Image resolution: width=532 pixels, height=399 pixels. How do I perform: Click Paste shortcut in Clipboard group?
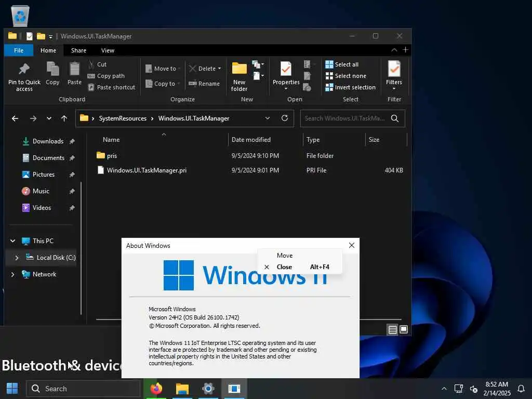(x=112, y=87)
